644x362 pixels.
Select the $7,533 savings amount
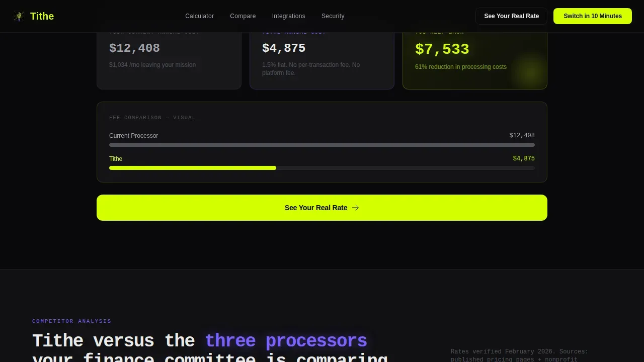442,49
